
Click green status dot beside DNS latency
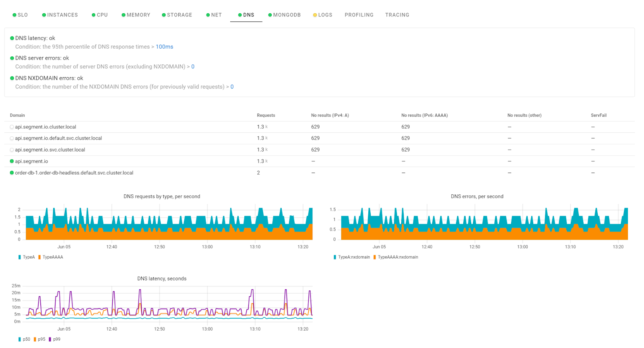click(12, 38)
